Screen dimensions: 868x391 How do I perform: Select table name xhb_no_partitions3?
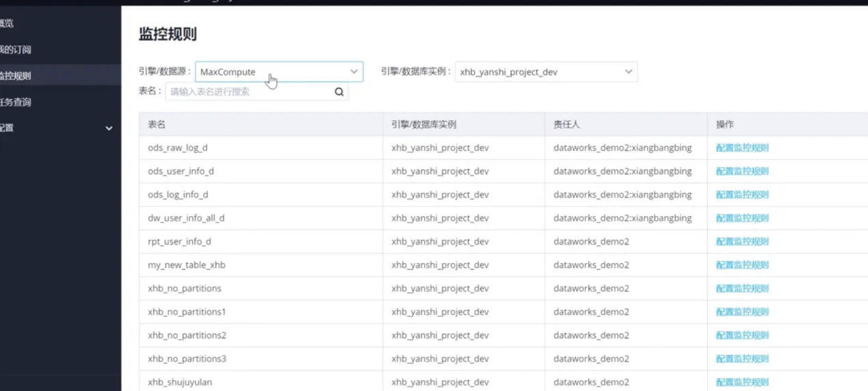tap(187, 359)
